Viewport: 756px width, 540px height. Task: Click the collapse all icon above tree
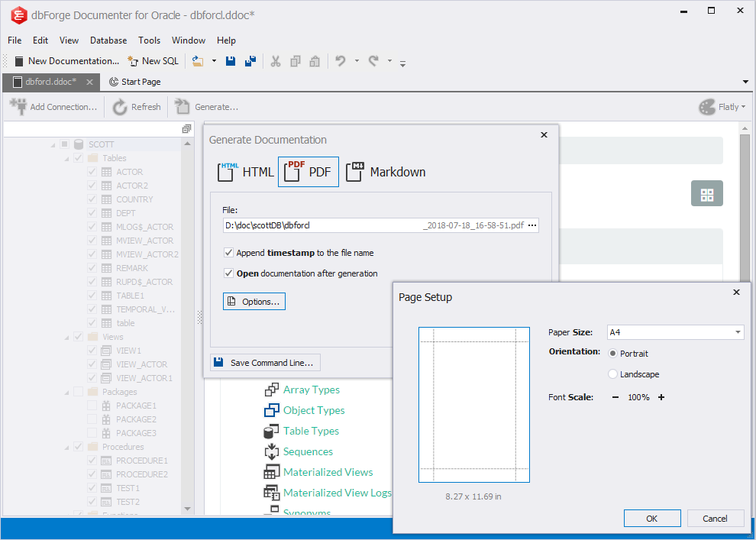(x=186, y=129)
